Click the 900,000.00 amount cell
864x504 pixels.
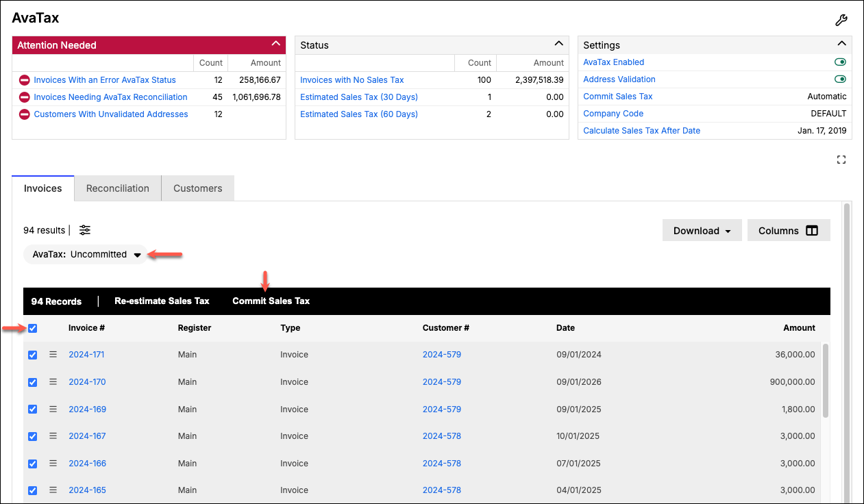[792, 382]
